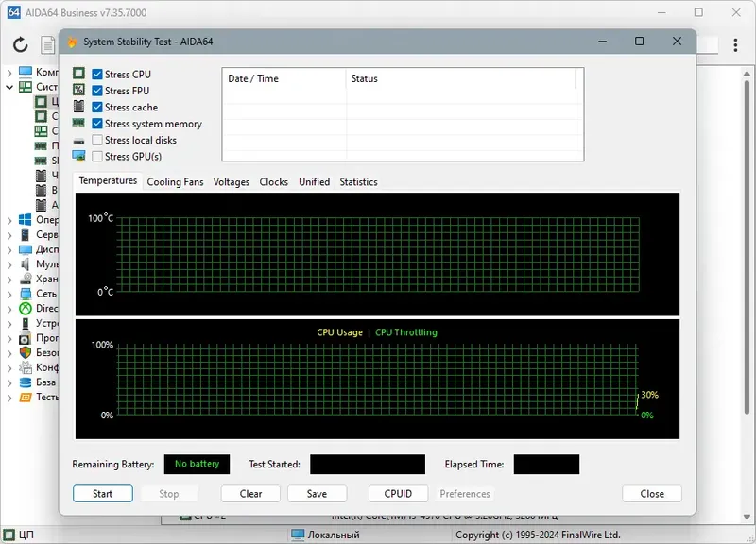This screenshot has height=544, width=756.
Task: Click the percent icon beside Stress FPU
Action: (78, 90)
